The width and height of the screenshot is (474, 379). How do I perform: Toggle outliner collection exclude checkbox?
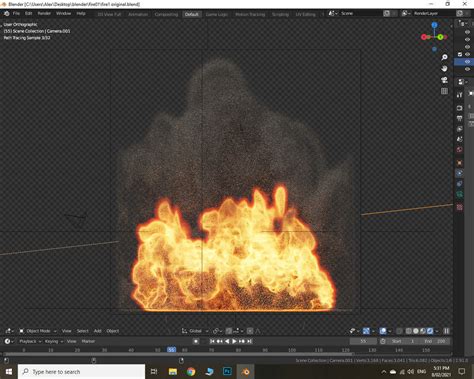(460, 54)
